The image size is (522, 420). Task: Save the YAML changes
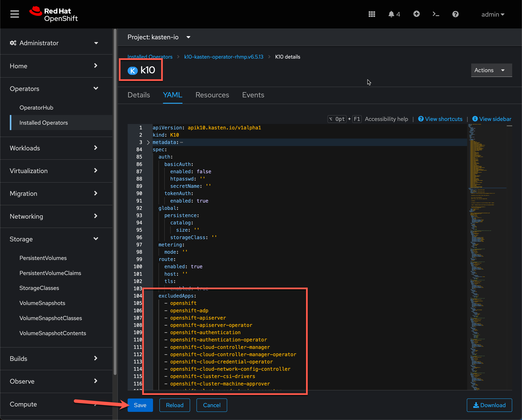[x=140, y=405]
